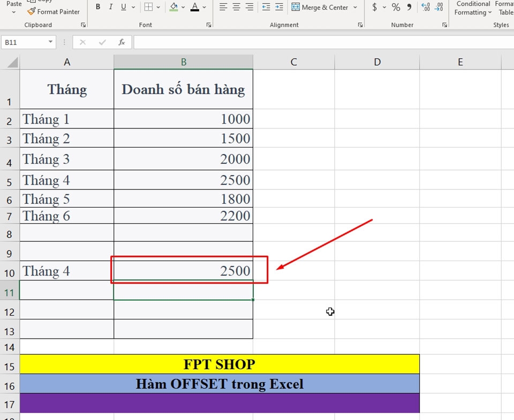
Task: Select row 10 cell Tháng 4
Action: (67, 271)
